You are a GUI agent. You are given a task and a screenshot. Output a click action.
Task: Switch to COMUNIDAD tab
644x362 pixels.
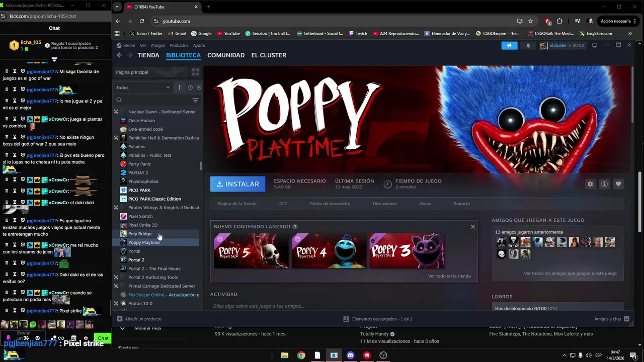226,55
